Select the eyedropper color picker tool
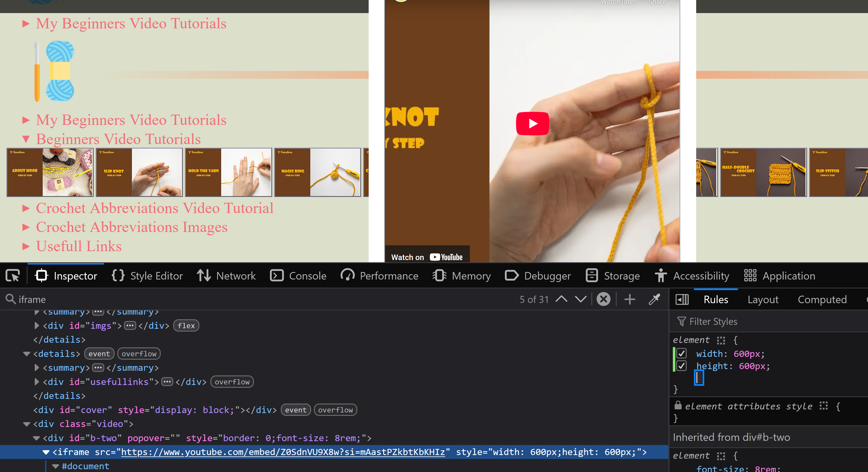 (654, 299)
